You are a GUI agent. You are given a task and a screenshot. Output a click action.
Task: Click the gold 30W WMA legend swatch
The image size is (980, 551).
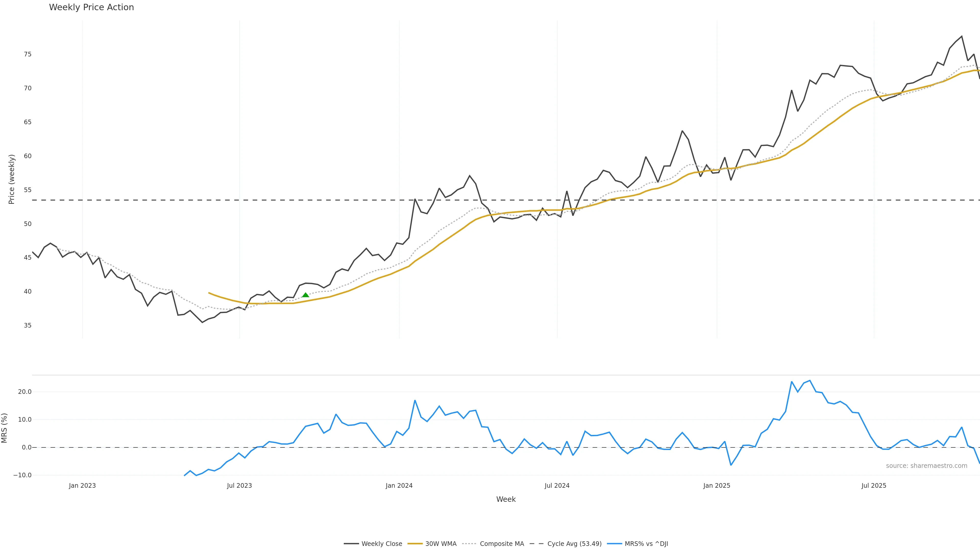pos(415,544)
